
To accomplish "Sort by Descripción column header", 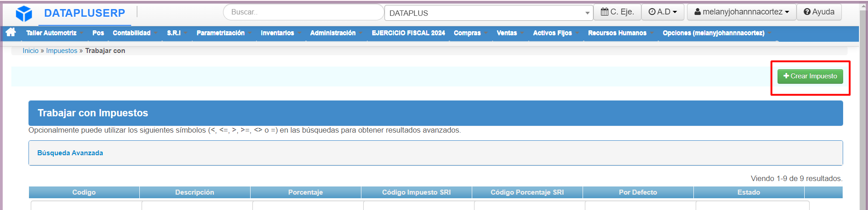I will pyautogui.click(x=195, y=192).
